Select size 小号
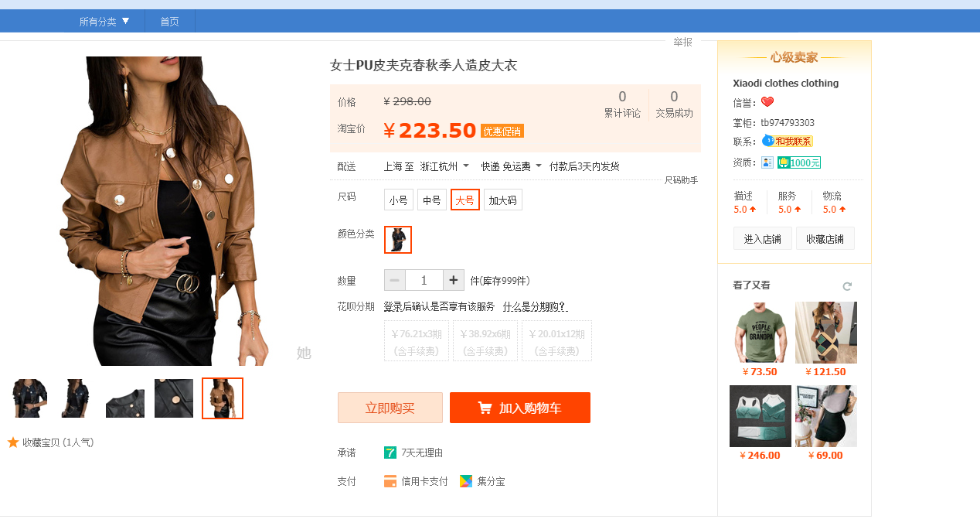Screen dimensions: 980x526 pyautogui.click(x=399, y=200)
